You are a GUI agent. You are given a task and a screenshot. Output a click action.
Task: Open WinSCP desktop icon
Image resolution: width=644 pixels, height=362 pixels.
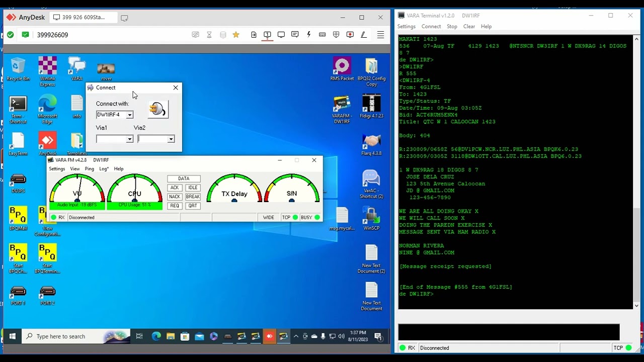pyautogui.click(x=371, y=219)
